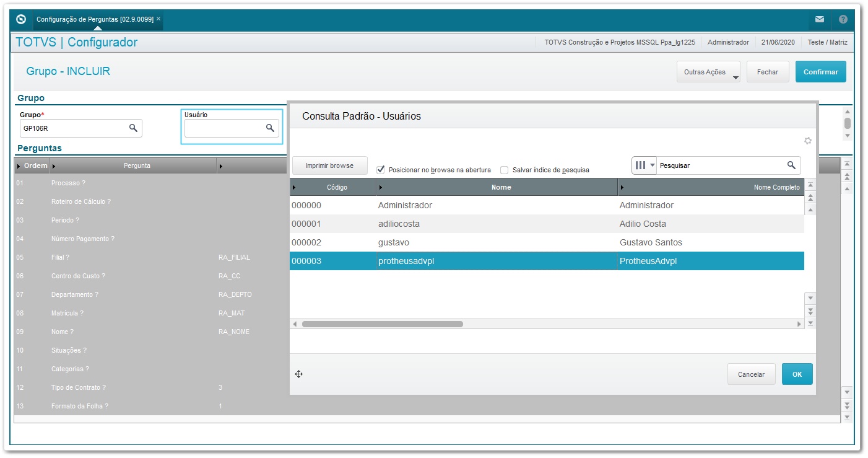Click the column filter bars icon
Screen dimensions: 868x458
(640, 165)
